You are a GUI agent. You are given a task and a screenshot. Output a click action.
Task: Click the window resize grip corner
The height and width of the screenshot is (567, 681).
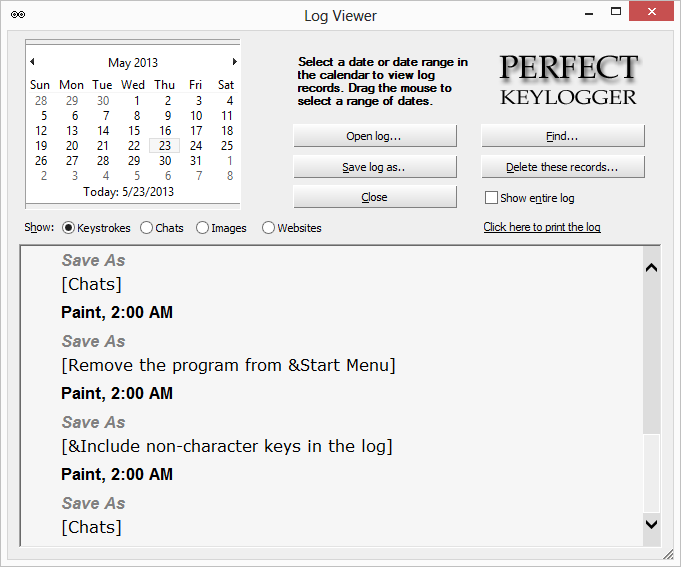click(x=668, y=554)
